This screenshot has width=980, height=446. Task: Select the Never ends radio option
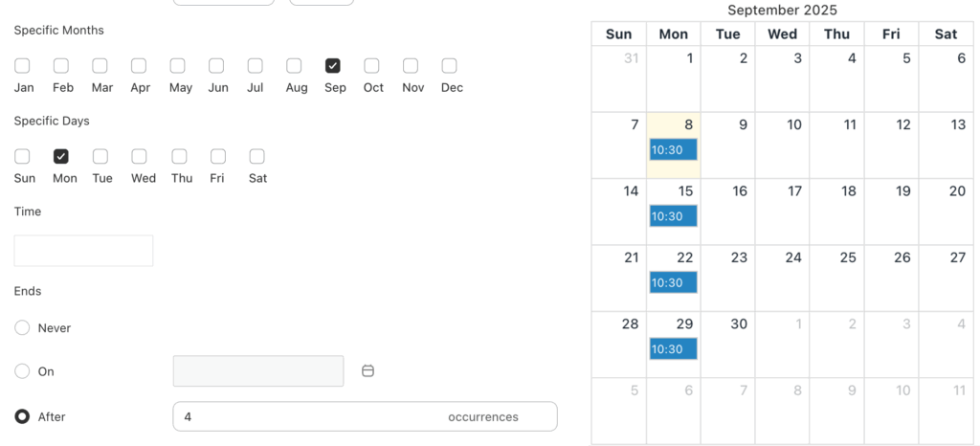(22, 328)
